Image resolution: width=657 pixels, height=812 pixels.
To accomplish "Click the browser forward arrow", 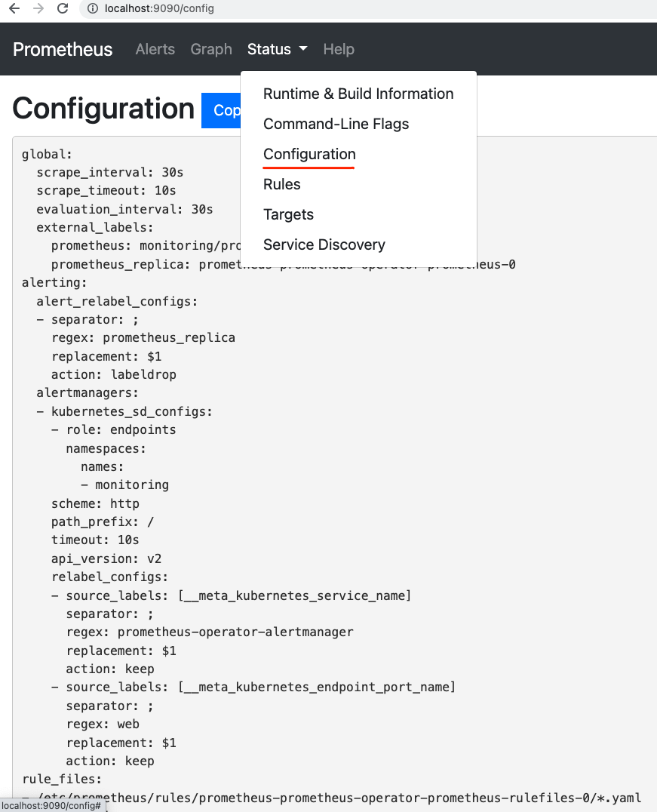I will coord(38,9).
